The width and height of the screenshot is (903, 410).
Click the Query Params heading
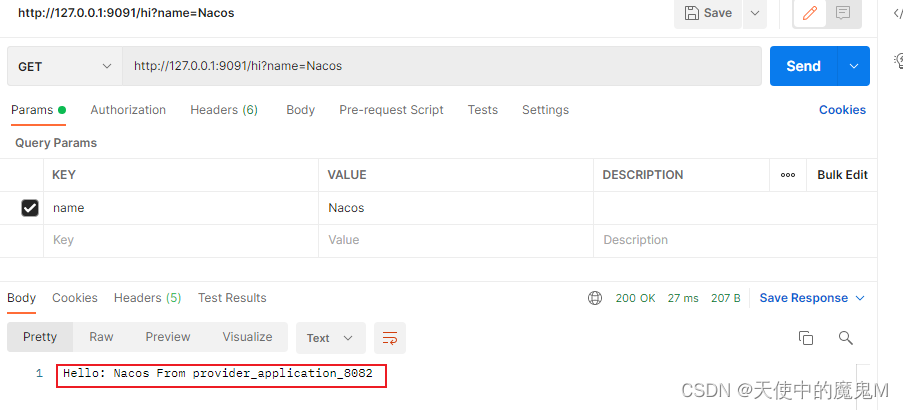point(56,143)
